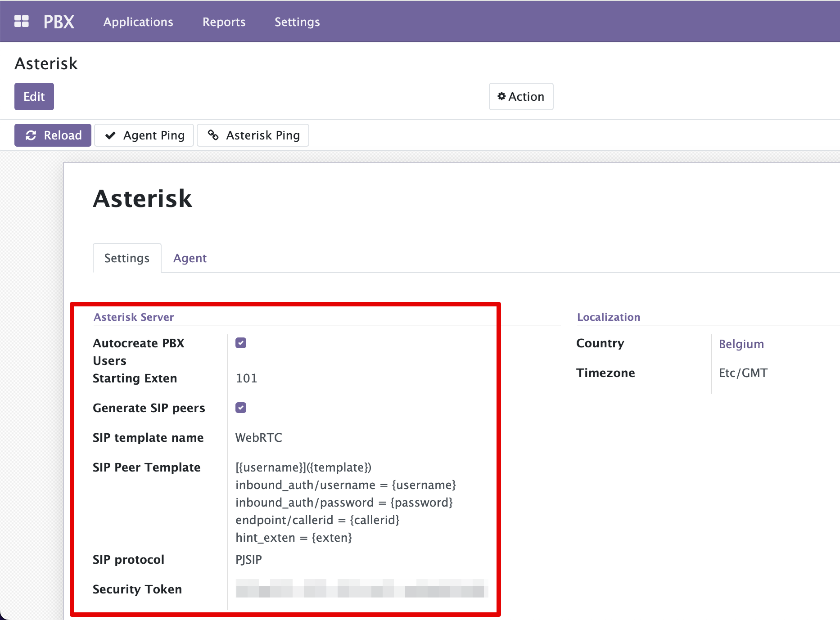Click the Reload refresh icon

tap(31, 135)
